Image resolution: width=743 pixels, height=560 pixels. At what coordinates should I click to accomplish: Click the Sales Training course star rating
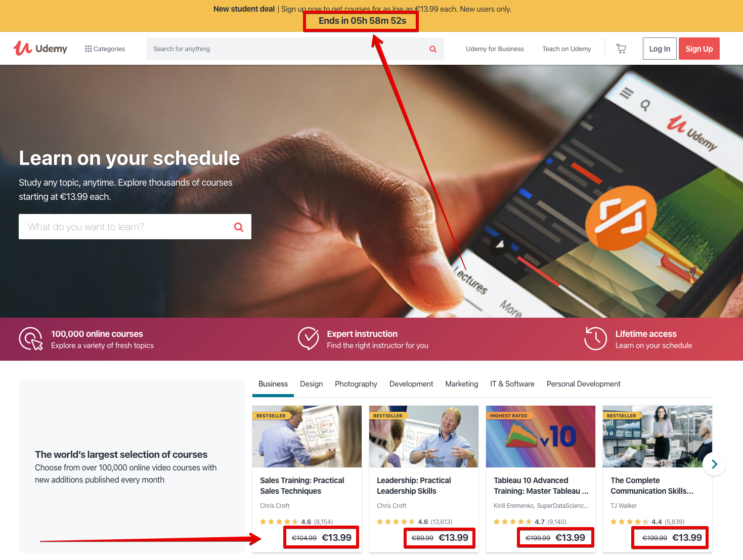pyautogui.click(x=279, y=522)
